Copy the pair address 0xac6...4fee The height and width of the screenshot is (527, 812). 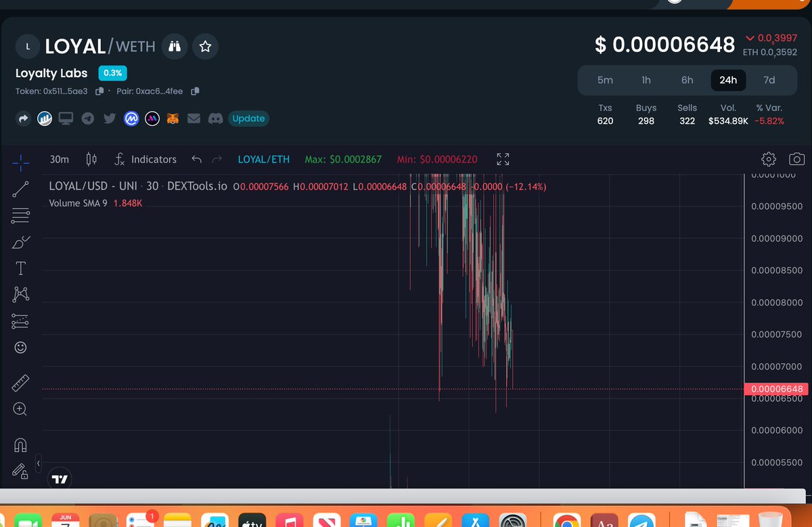(x=195, y=91)
